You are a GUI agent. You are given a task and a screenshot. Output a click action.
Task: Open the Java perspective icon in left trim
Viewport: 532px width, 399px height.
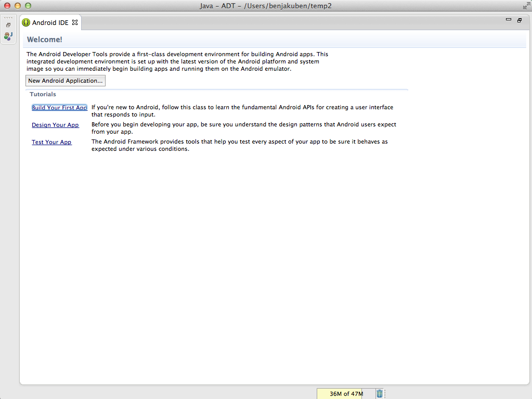tap(8, 35)
